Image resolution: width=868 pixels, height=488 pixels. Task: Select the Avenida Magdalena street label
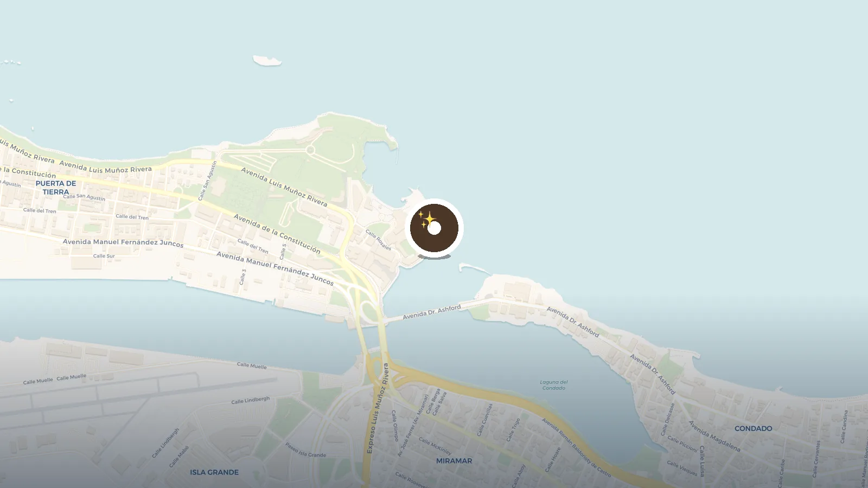714,436
